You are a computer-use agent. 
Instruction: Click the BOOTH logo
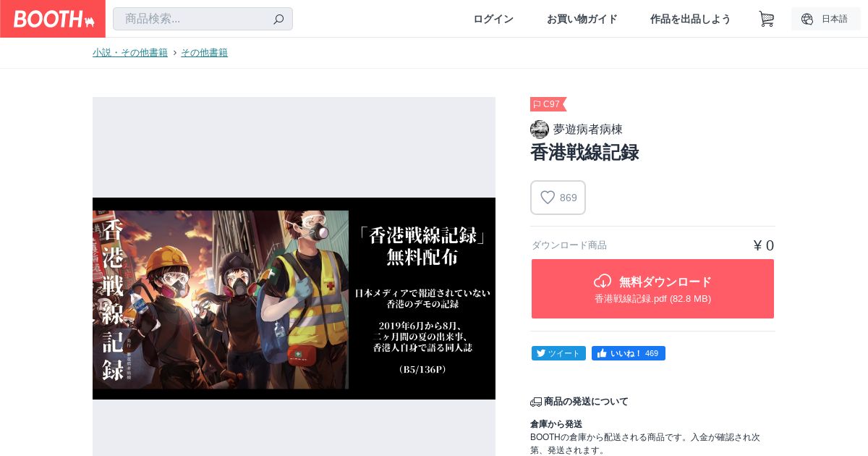[x=54, y=19]
